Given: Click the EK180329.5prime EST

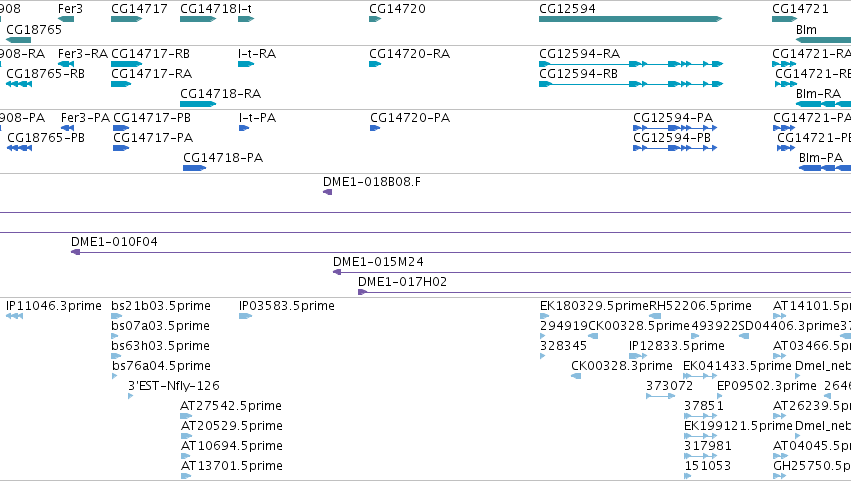Looking at the screenshot, I should click(x=544, y=317).
